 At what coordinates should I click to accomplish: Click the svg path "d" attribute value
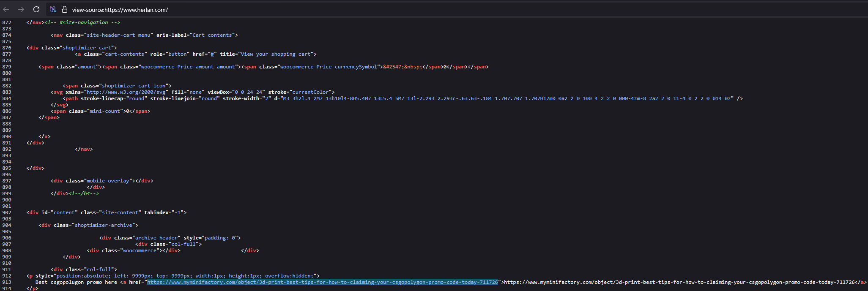click(507, 98)
